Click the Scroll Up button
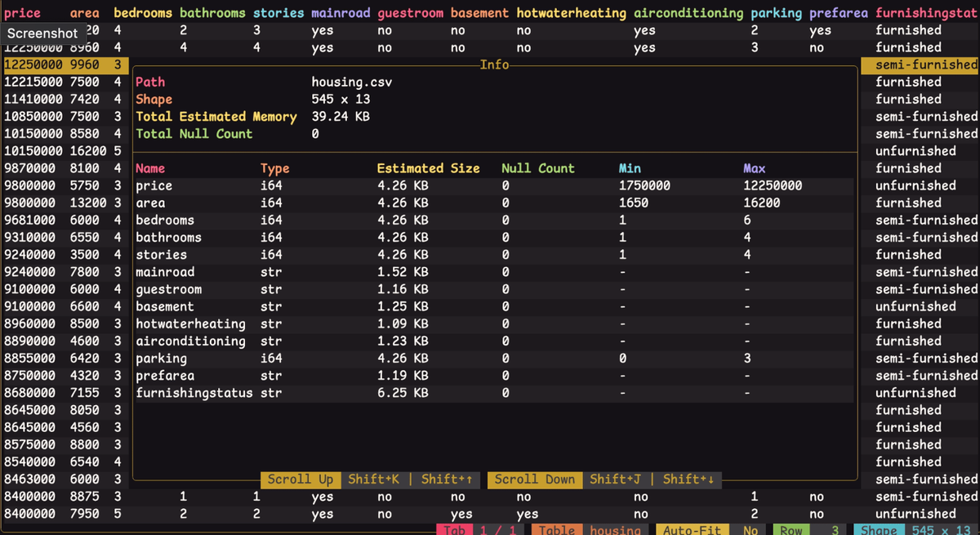980x535 pixels. click(301, 479)
